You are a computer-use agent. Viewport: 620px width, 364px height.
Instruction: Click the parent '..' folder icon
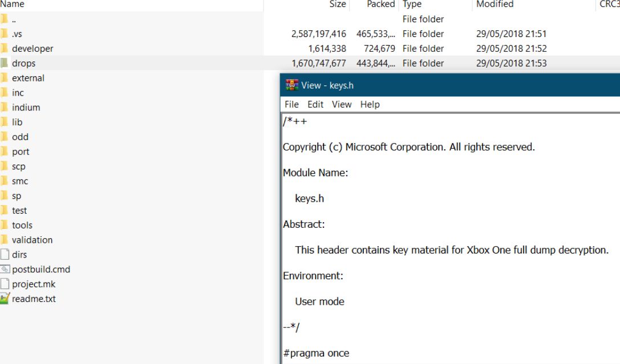tap(4, 19)
